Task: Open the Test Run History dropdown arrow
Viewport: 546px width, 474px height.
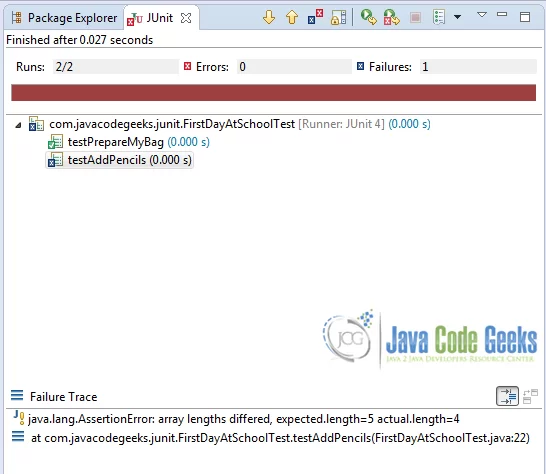Action: (458, 17)
